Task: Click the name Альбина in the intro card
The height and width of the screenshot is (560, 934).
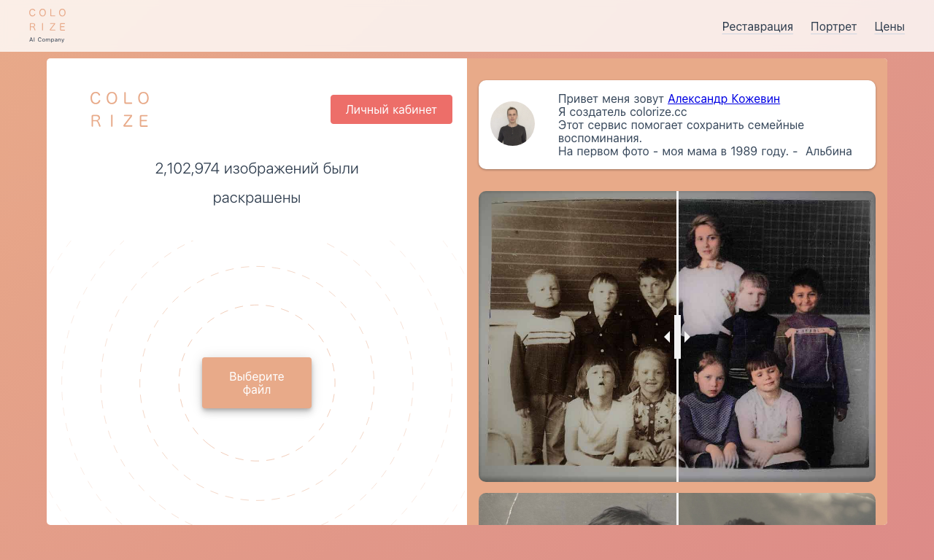Action: [x=828, y=151]
